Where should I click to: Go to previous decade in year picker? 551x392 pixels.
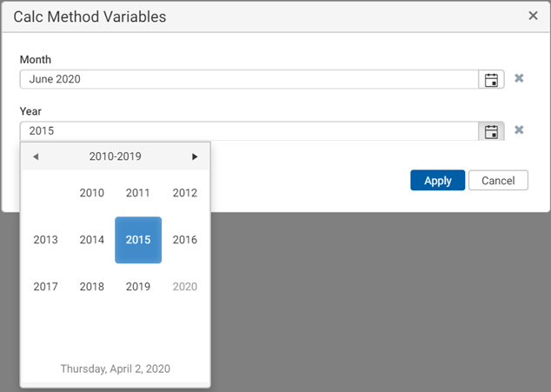pos(36,156)
